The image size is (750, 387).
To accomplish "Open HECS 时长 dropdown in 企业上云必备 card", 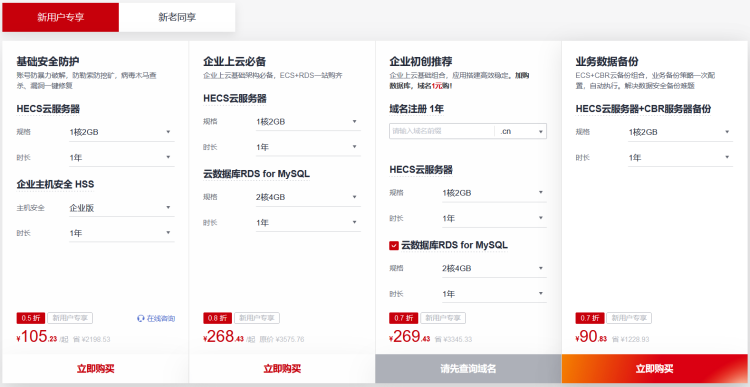I will (x=308, y=147).
